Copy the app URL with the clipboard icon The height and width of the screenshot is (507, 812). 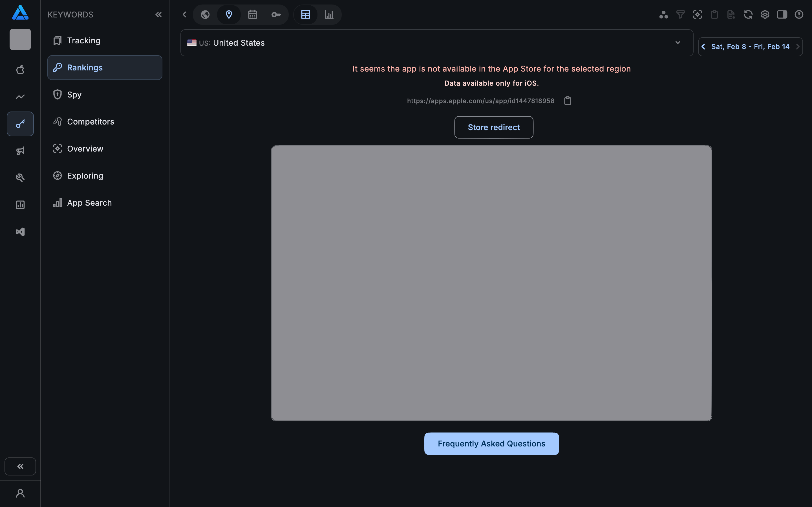pyautogui.click(x=567, y=100)
